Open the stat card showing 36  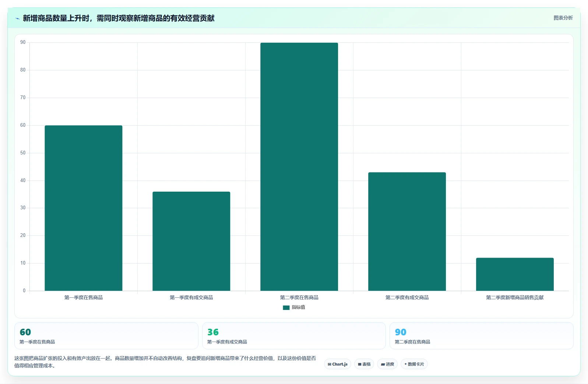point(294,336)
